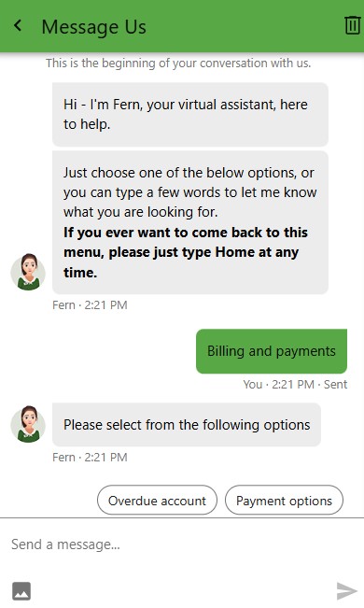Focus the Send a message text field
The image size is (364, 608).
(x=182, y=544)
